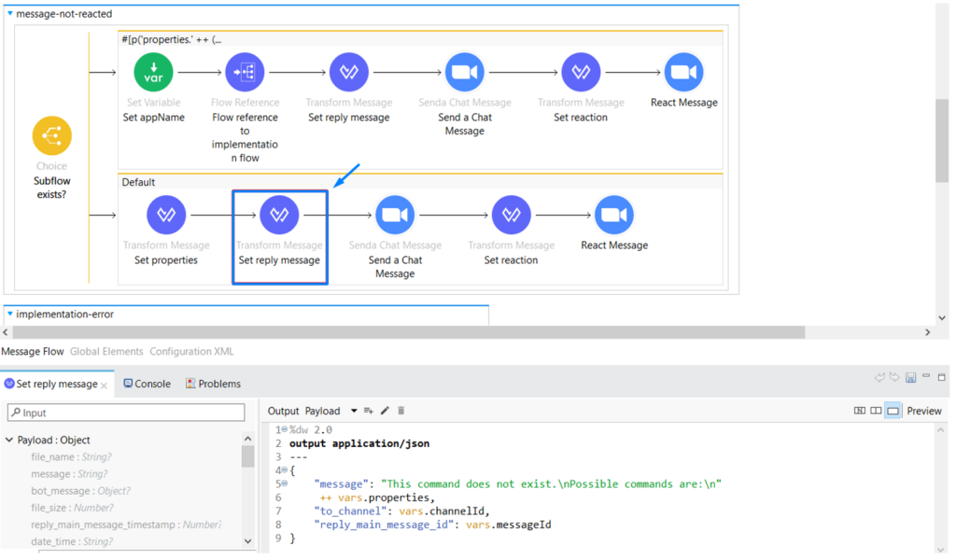
Task: Open the Configuration XML tab
Action: [191, 352]
